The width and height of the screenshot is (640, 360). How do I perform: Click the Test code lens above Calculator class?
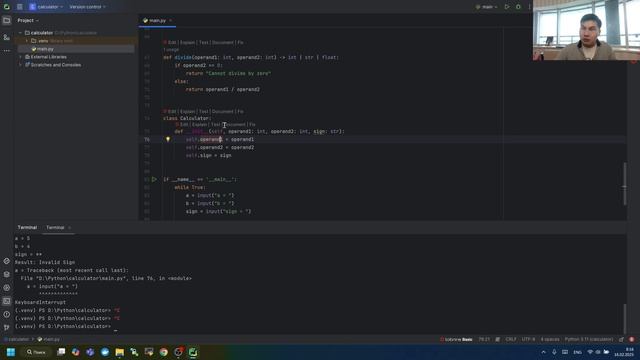coord(203,111)
